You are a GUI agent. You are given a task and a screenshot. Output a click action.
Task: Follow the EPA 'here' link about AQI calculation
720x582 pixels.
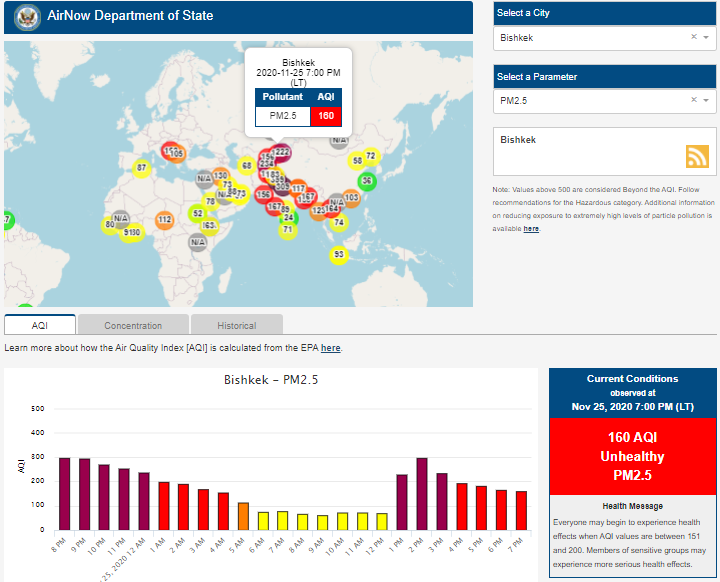coord(330,348)
